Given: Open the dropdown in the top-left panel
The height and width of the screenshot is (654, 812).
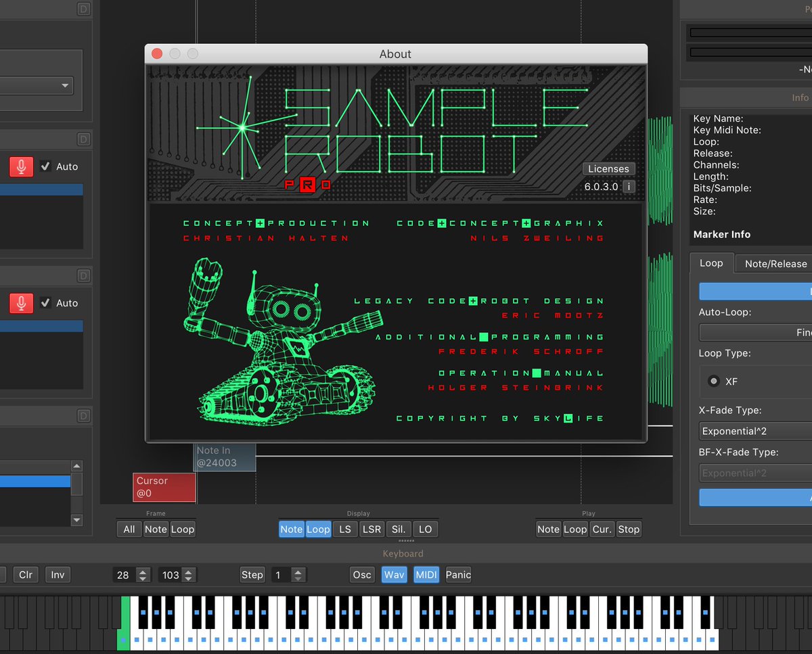Looking at the screenshot, I should point(37,85).
